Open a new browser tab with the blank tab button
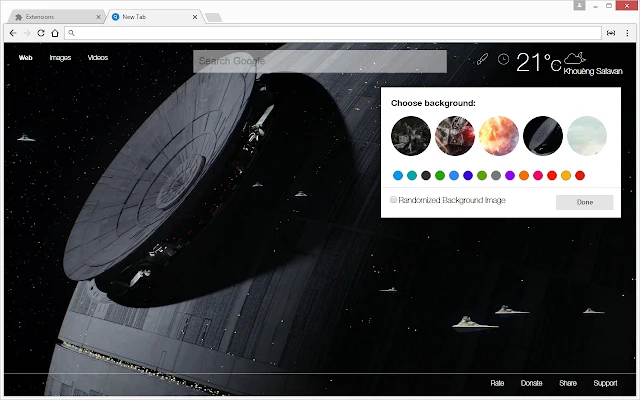 click(213, 17)
